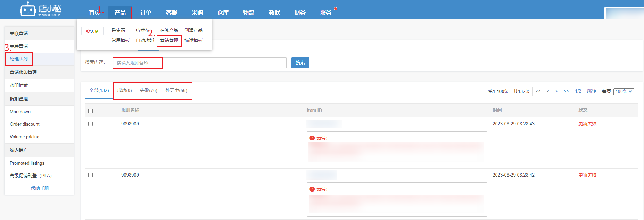Viewport: 644px width, 220px height.
Task: Open the 服务 menu with notification dot
Action: tap(326, 13)
